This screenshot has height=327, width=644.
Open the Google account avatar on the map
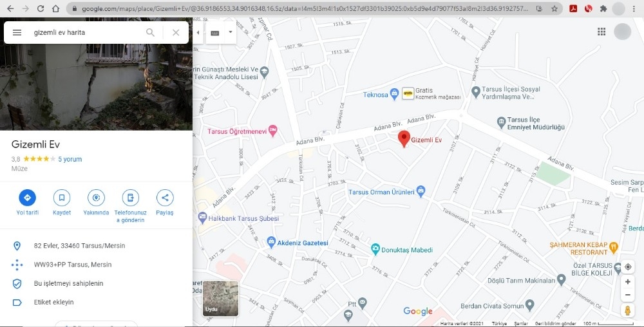point(622,32)
